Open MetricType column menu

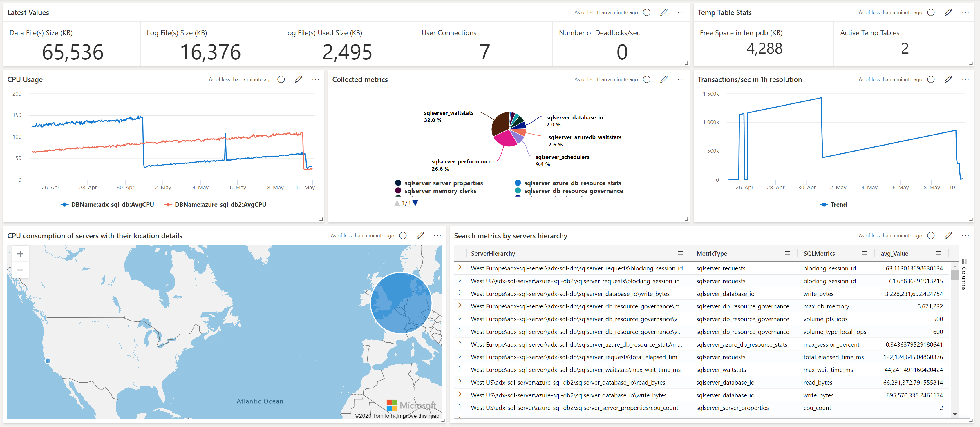787,253
